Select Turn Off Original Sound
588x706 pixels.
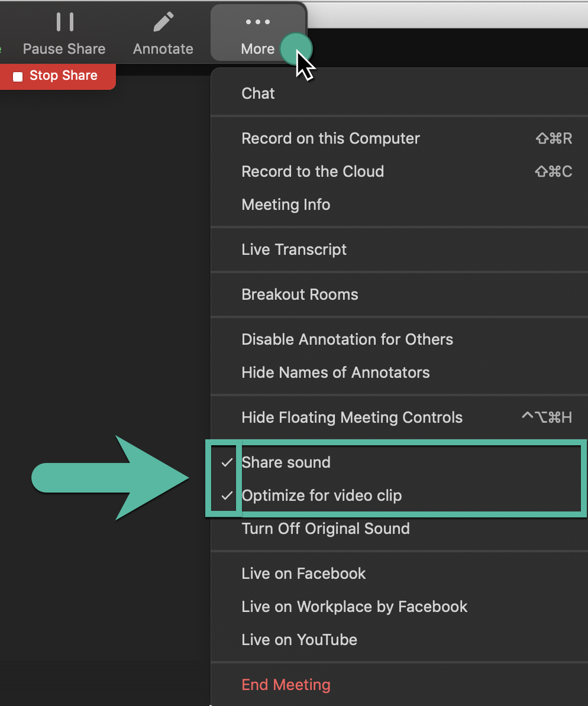pyautogui.click(x=325, y=529)
